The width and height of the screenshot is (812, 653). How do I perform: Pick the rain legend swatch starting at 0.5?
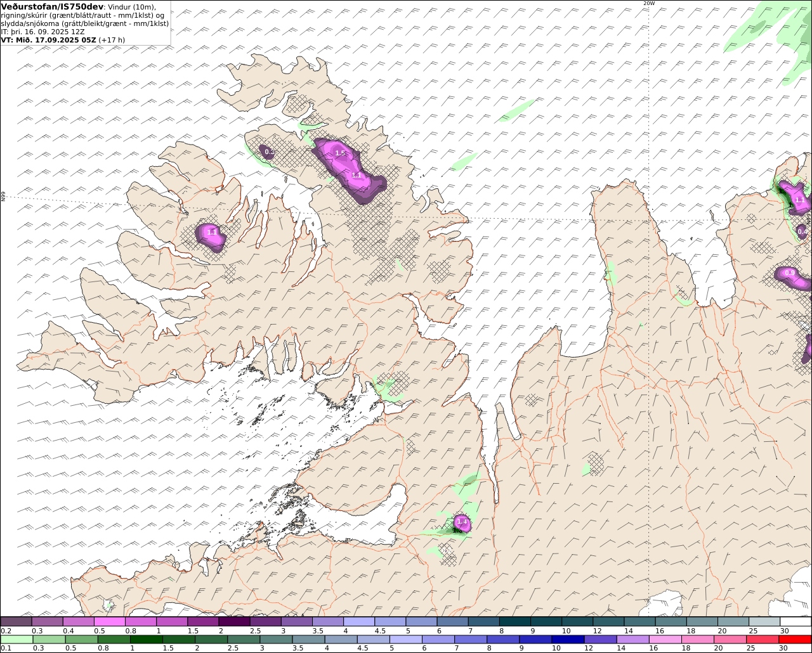[x=81, y=640]
